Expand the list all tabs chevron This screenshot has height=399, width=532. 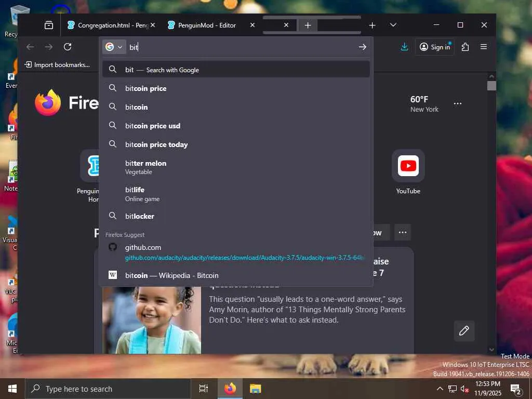click(x=393, y=25)
